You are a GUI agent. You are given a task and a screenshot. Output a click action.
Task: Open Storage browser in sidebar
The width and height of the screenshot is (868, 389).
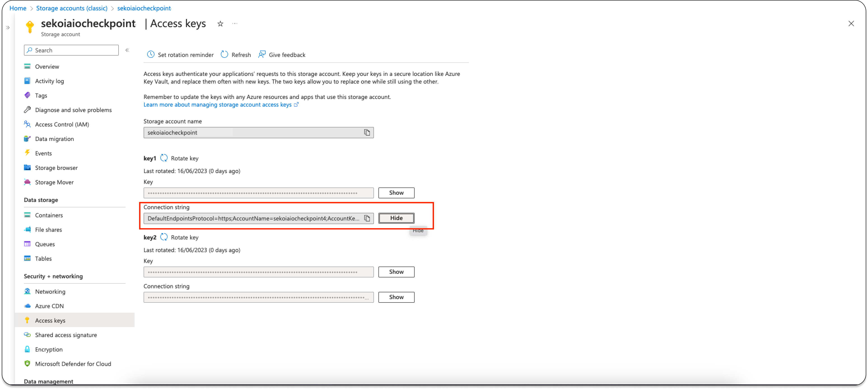click(x=56, y=168)
